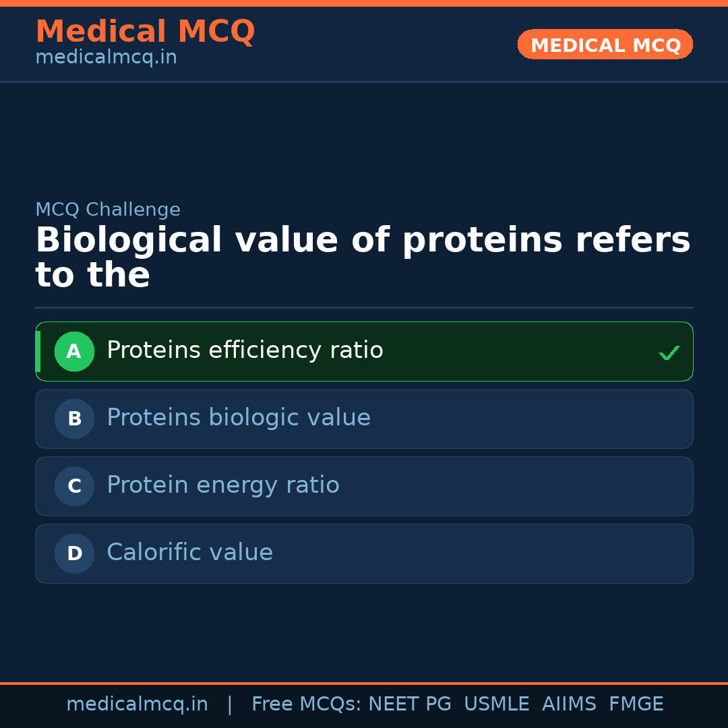Click the orange MEDICAL MCQ badge
Image resolution: width=728 pixels, height=728 pixels.
coord(605,44)
